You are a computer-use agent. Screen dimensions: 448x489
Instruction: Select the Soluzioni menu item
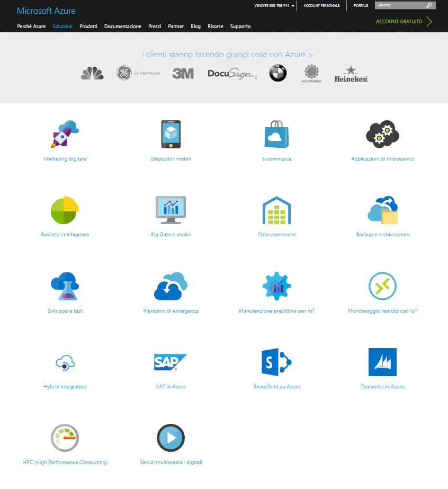(x=62, y=26)
